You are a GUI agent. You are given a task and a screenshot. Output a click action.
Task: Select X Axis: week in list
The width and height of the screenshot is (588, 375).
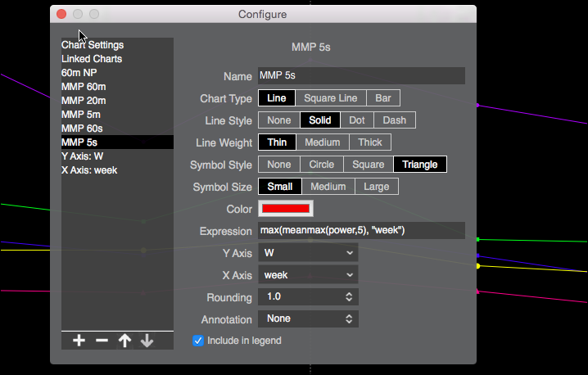click(117, 169)
